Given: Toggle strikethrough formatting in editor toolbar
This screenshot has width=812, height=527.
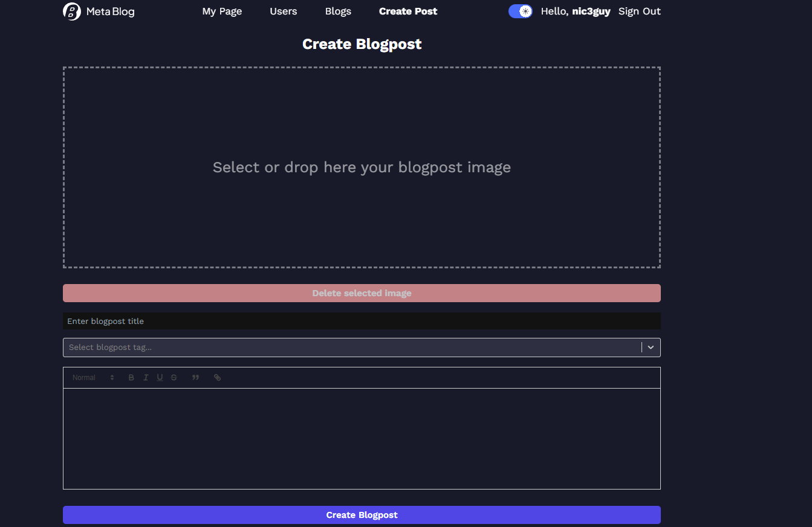Looking at the screenshot, I should [174, 378].
